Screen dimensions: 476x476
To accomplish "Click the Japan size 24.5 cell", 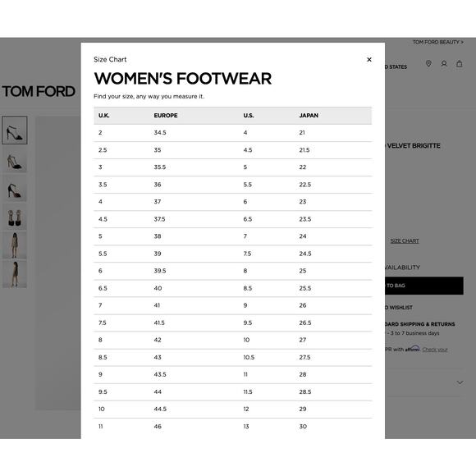I will (x=305, y=254).
